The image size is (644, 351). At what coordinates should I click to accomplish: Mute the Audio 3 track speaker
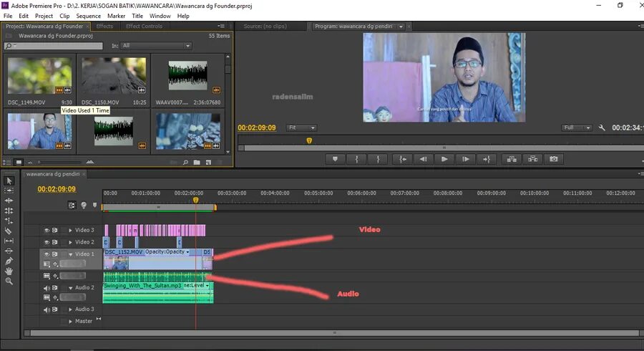pos(47,309)
